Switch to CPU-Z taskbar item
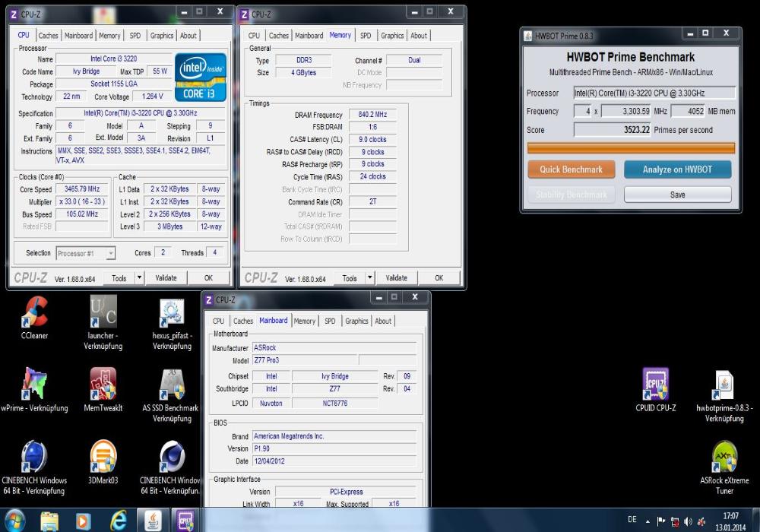The width and height of the screenshot is (760, 532). tap(185, 521)
